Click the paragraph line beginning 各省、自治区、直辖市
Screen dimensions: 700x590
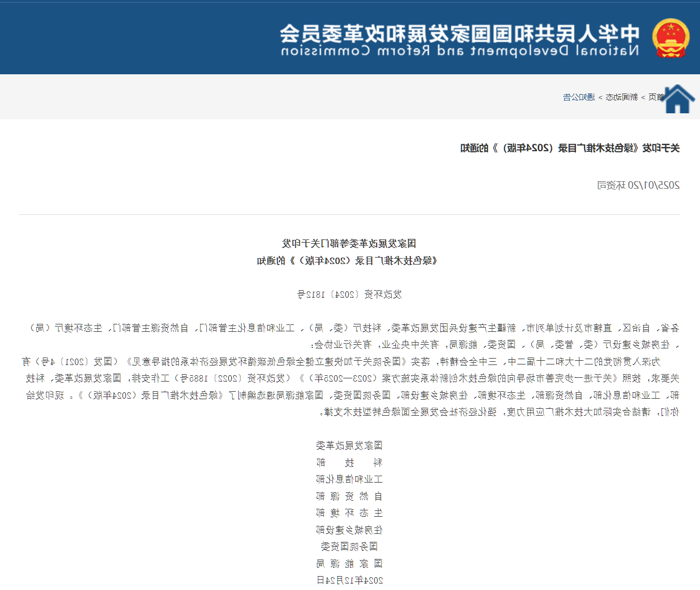354,328
